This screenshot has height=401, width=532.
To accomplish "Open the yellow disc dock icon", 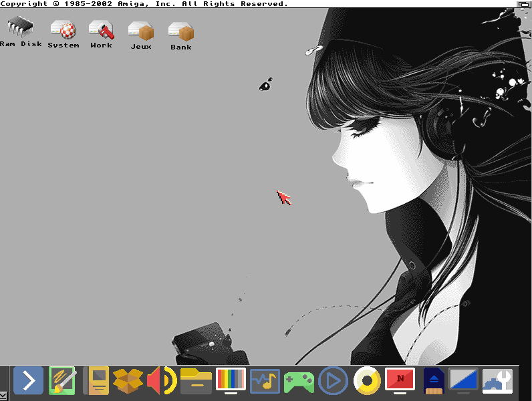I will 367,381.
